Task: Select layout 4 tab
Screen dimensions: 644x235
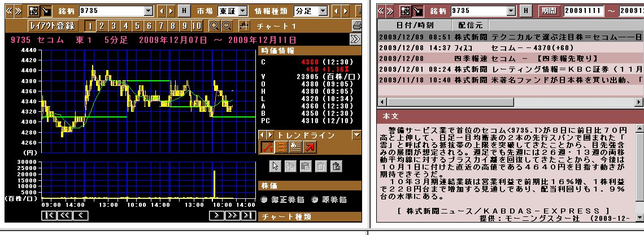Action: click(x=125, y=27)
